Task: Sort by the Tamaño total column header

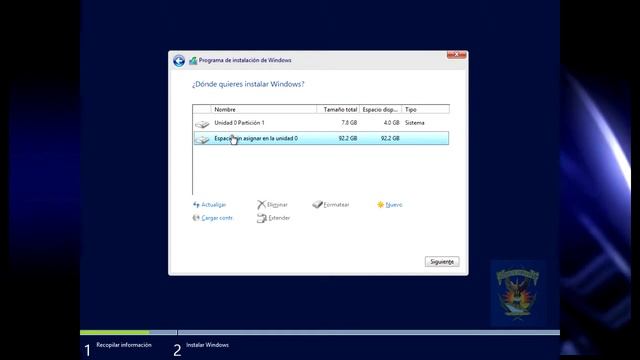Action: (x=338, y=109)
